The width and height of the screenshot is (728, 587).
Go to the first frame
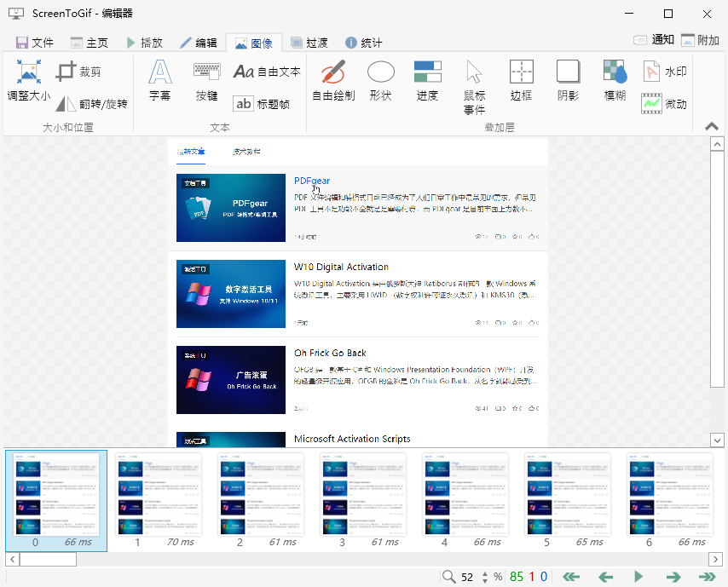tap(571, 576)
